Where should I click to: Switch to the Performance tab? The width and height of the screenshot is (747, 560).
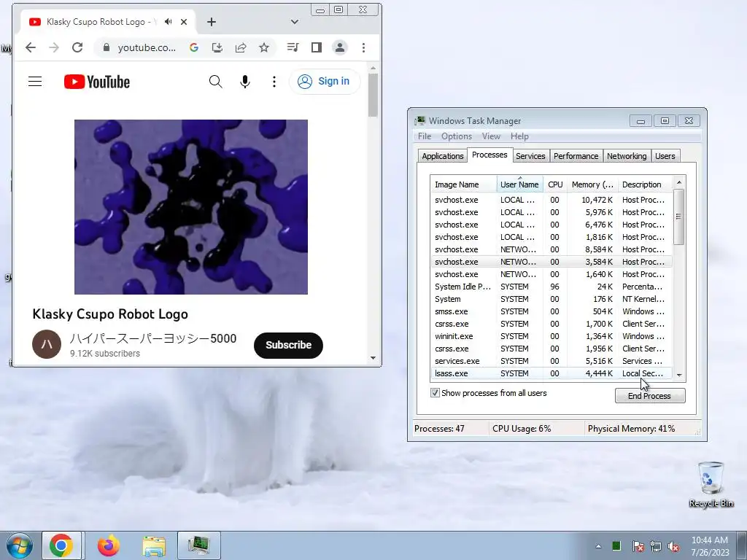pyautogui.click(x=576, y=156)
